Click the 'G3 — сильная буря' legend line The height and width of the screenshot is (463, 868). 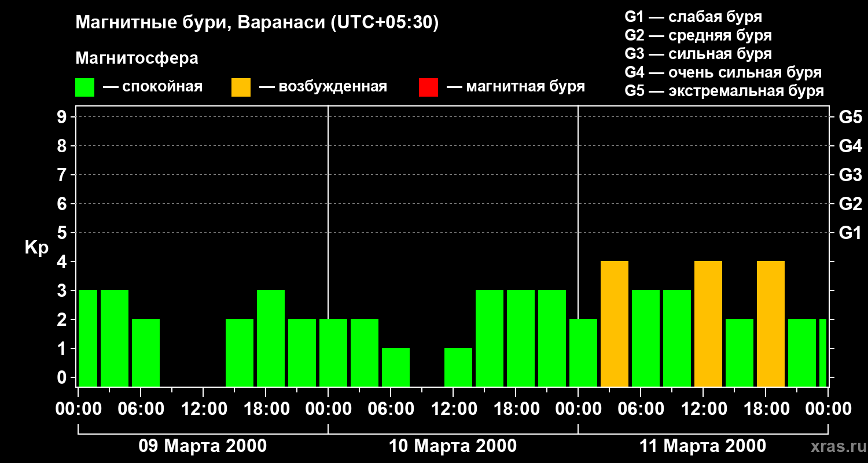[698, 54]
